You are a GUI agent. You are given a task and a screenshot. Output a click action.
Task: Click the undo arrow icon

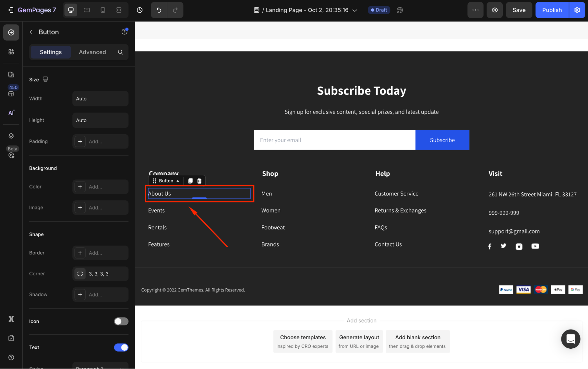pos(159,10)
